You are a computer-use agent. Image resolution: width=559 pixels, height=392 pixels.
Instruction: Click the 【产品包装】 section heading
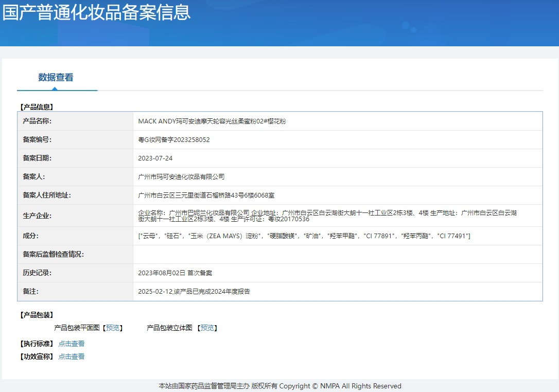click(x=37, y=315)
